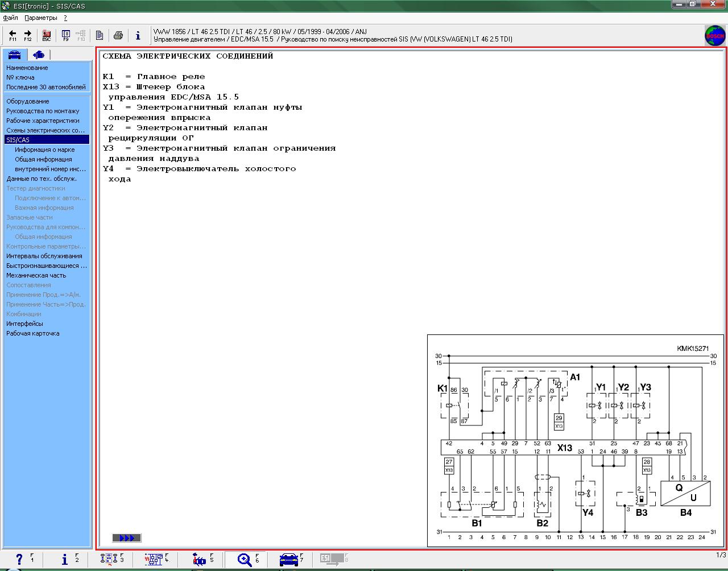
Task: Click the F10 tree structure icon
Action: pos(81,35)
